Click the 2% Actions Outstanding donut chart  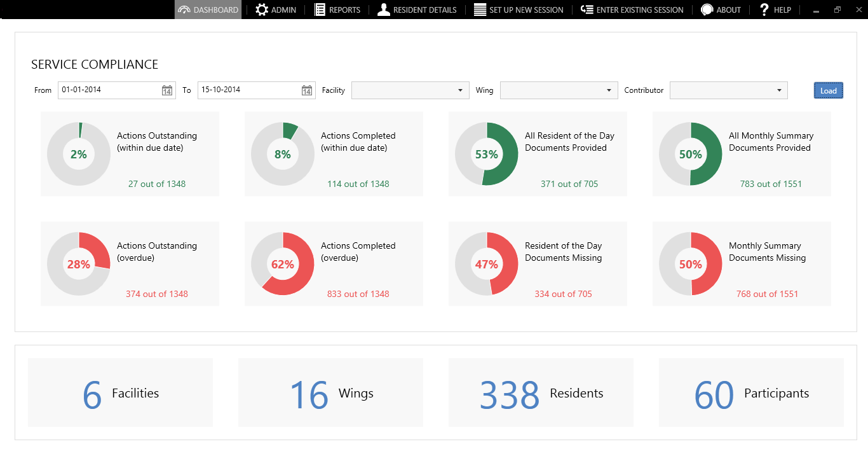[x=79, y=154]
